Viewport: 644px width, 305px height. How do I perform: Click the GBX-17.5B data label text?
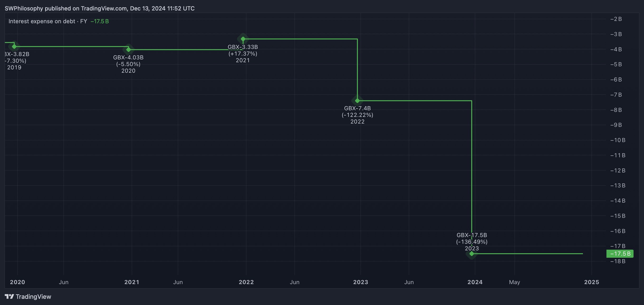pos(471,235)
